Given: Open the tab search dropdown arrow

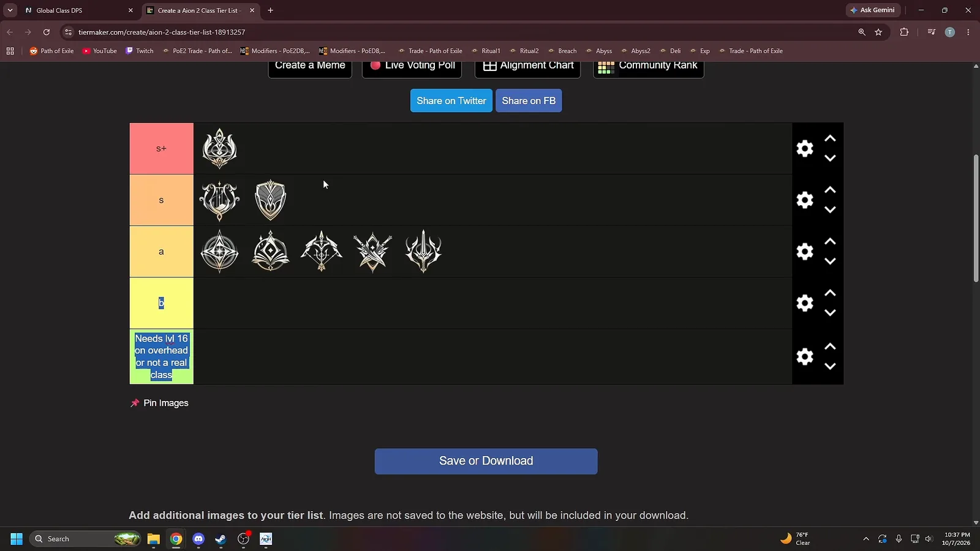Looking at the screenshot, I should click(10, 10).
